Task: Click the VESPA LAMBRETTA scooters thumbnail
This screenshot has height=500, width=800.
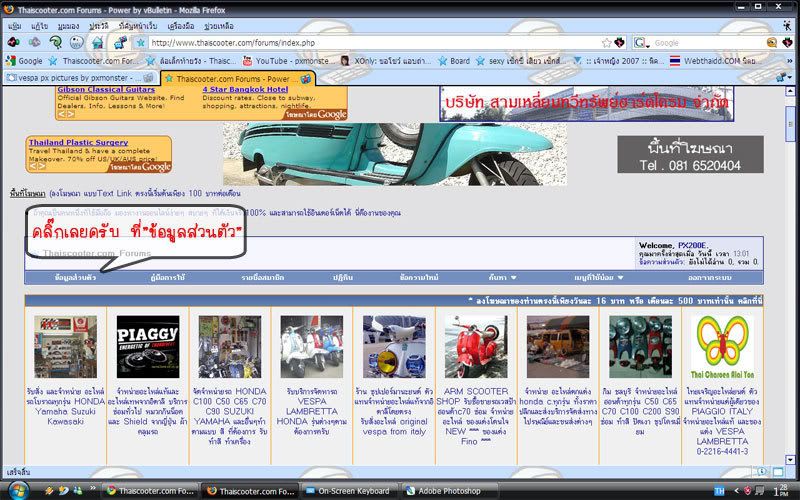Action: [x=312, y=346]
